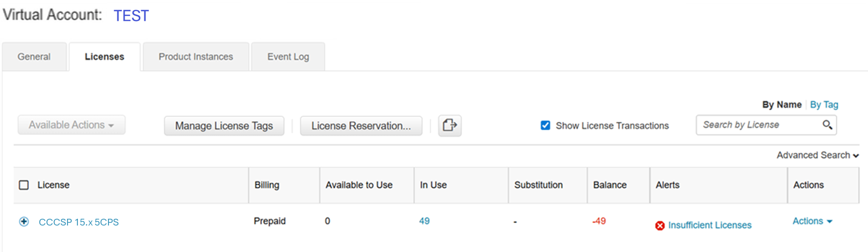868x252 pixels.
Task: Open the Available Actions dropdown
Action: pos(71,125)
